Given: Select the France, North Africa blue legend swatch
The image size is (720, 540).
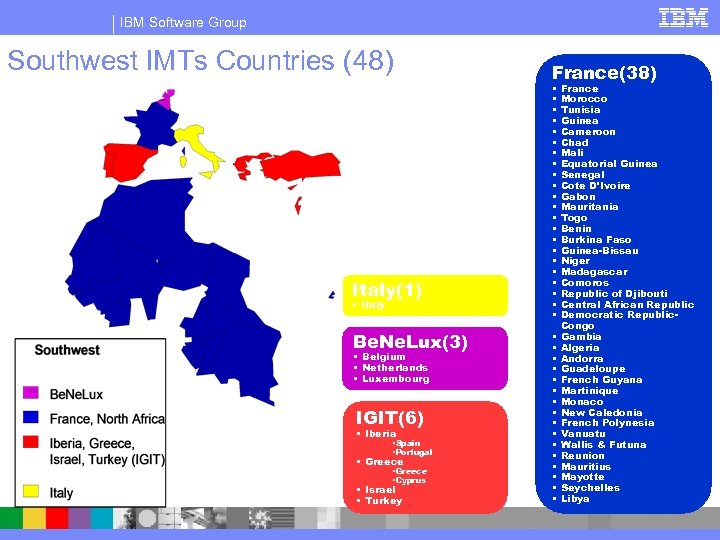Looking at the screenshot, I should pyautogui.click(x=31, y=417).
